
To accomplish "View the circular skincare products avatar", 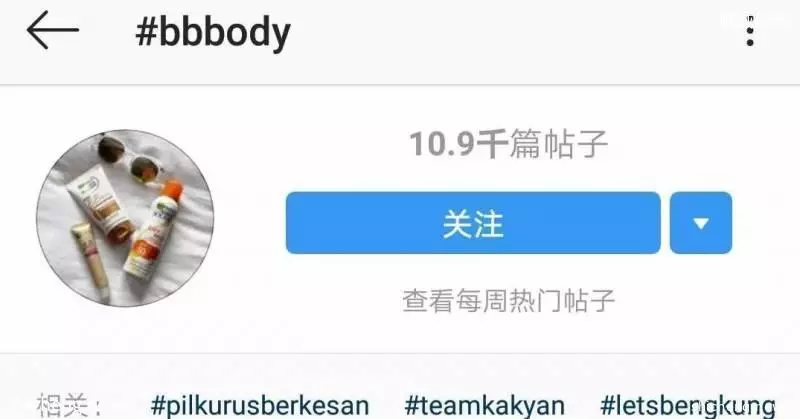I will point(125,218).
